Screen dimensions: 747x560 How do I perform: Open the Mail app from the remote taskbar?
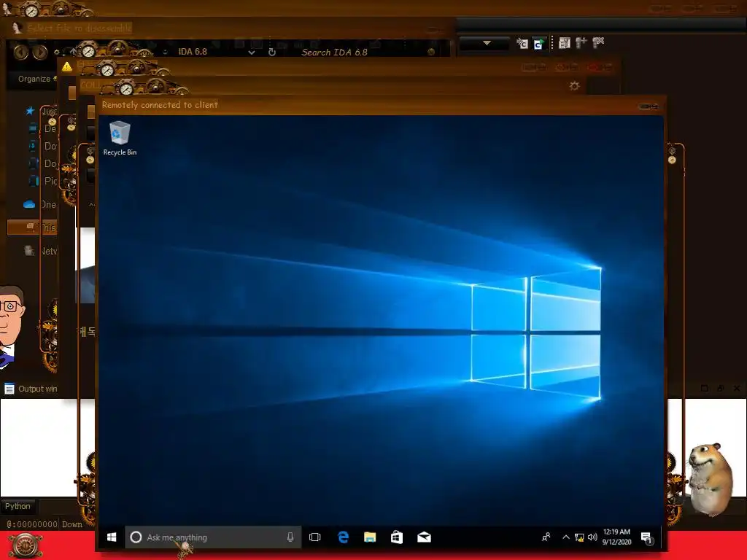(x=424, y=537)
